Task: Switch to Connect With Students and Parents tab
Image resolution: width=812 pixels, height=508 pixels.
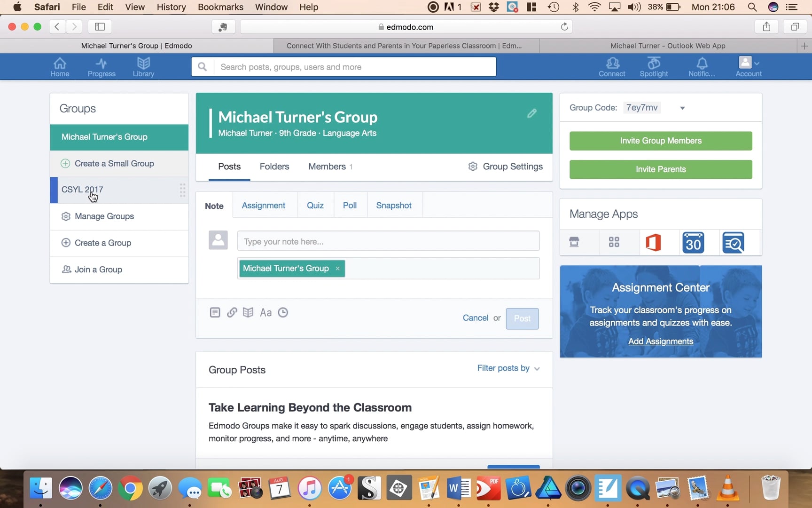Action: coord(404,46)
